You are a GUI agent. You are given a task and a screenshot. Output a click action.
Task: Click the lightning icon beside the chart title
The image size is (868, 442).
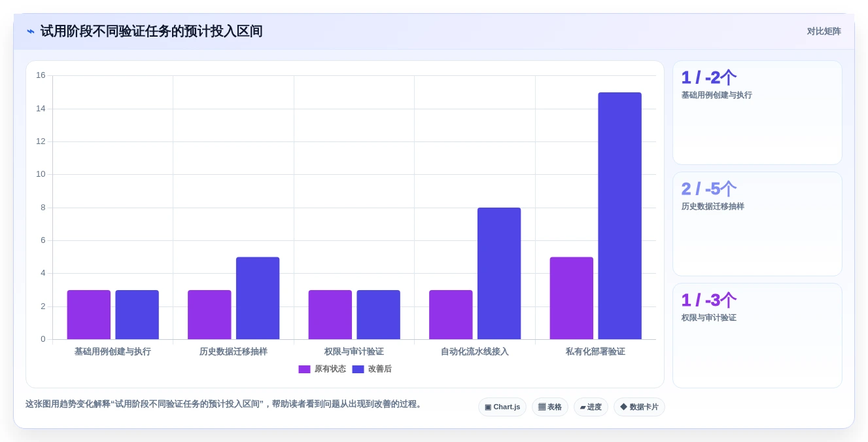click(x=31, y=31)
